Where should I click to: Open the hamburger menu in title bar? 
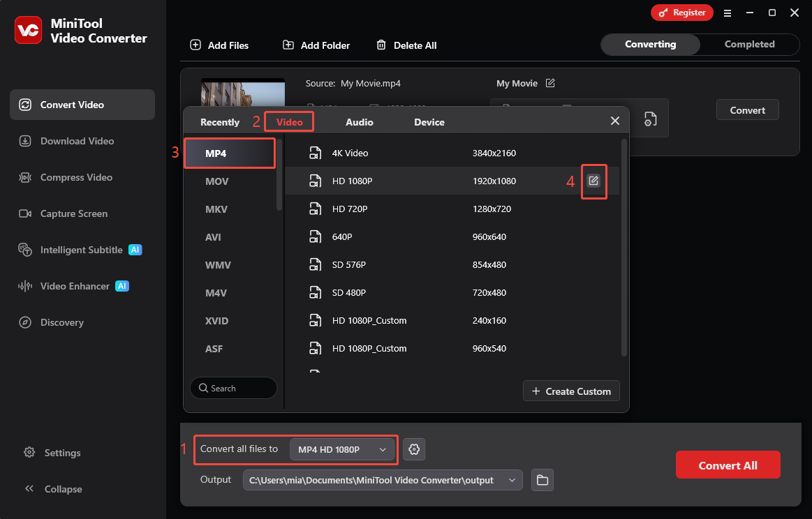(x=727, y=13)
